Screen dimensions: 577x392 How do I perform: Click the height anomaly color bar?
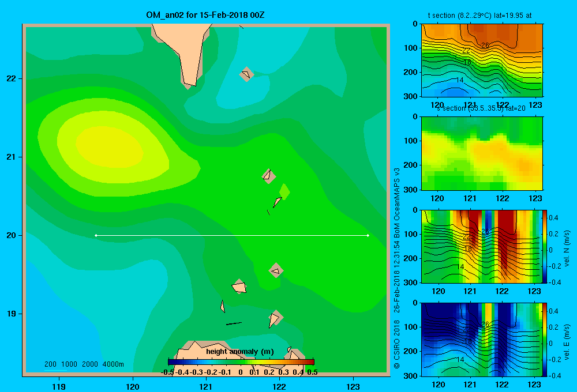[241, 362]
